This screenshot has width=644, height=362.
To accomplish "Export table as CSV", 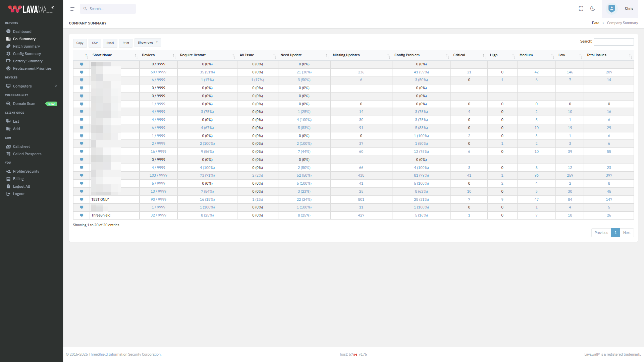I will 95,43.
